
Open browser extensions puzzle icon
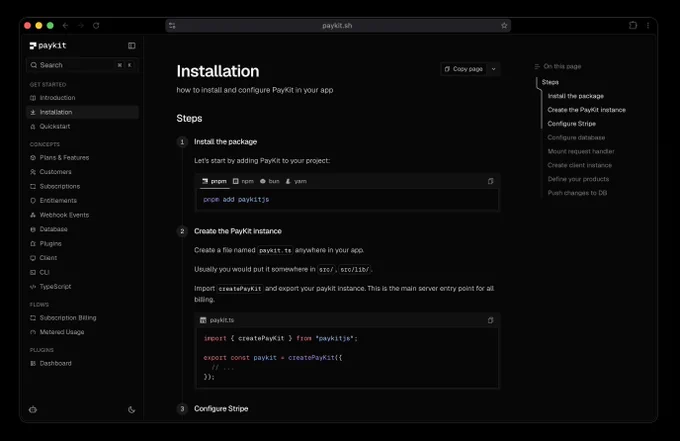(633, 25)
